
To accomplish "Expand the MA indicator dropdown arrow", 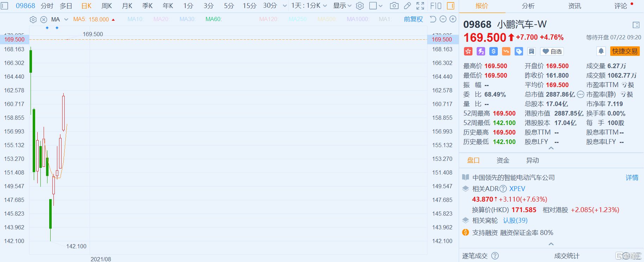I will click(66, 20).
